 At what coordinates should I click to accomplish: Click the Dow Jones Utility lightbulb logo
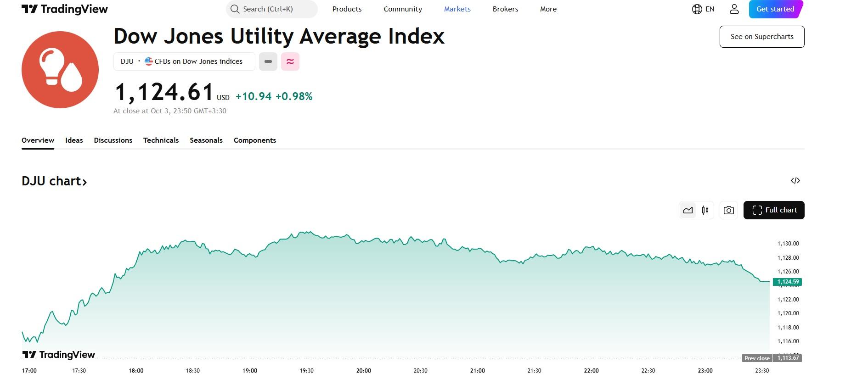click(x=60, y=70)
